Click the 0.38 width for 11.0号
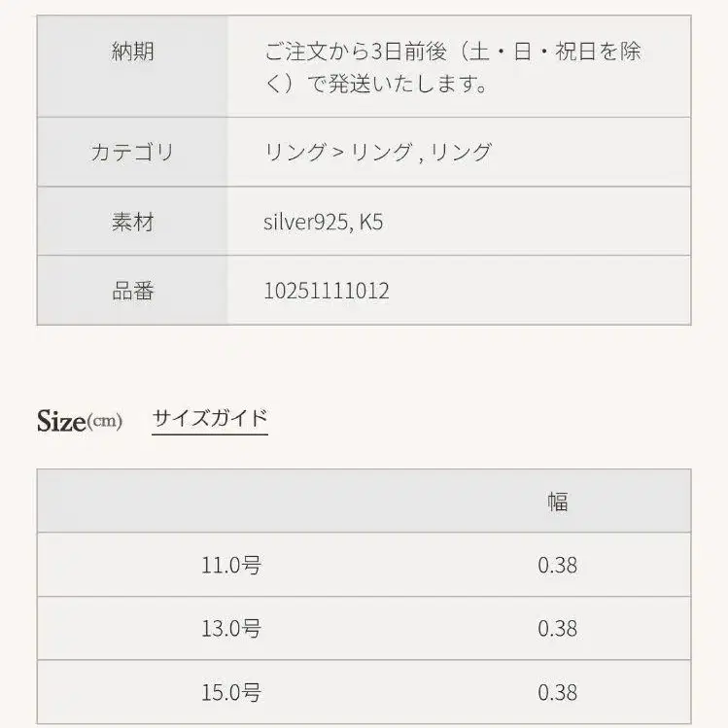728x728 pixels. 557,565
